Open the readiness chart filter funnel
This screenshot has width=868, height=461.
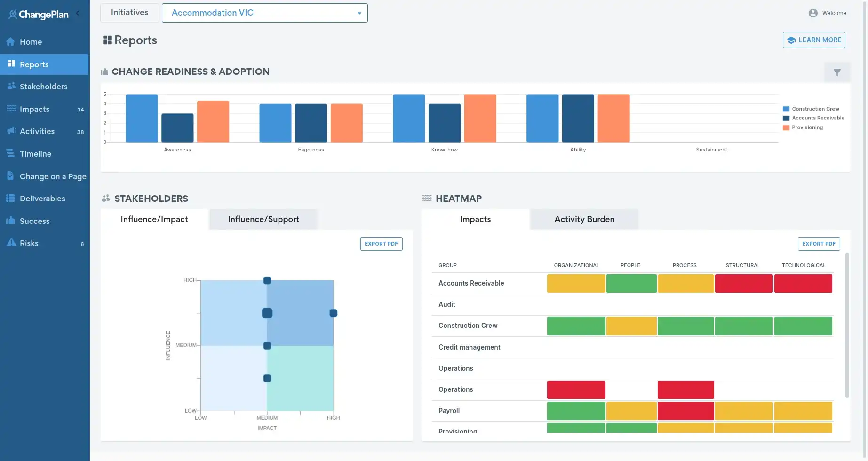(837, 72)
